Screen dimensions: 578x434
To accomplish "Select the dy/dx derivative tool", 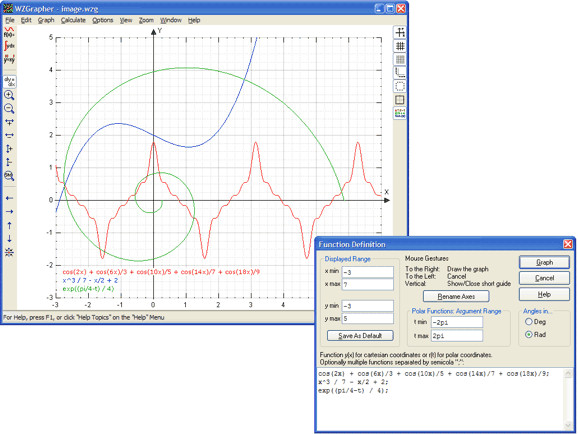I will click(x=10, y=81).
